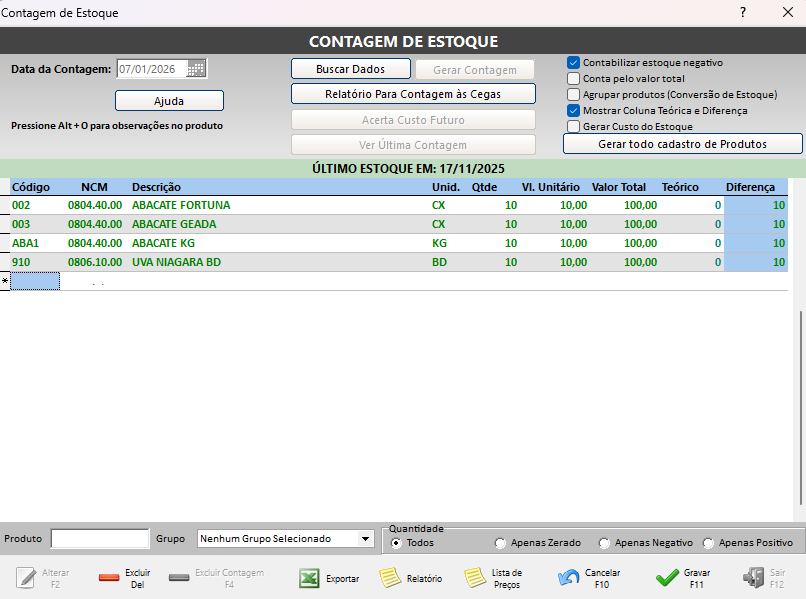This screenshot has height=599, width=806.
Task: Click the Diferença column header
Action: [750, 187]
